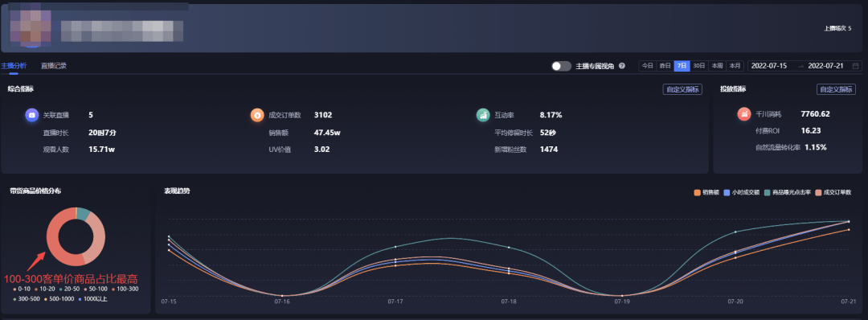Select 昨日 date range
This screenshot has width=868, height=320.
665,66
